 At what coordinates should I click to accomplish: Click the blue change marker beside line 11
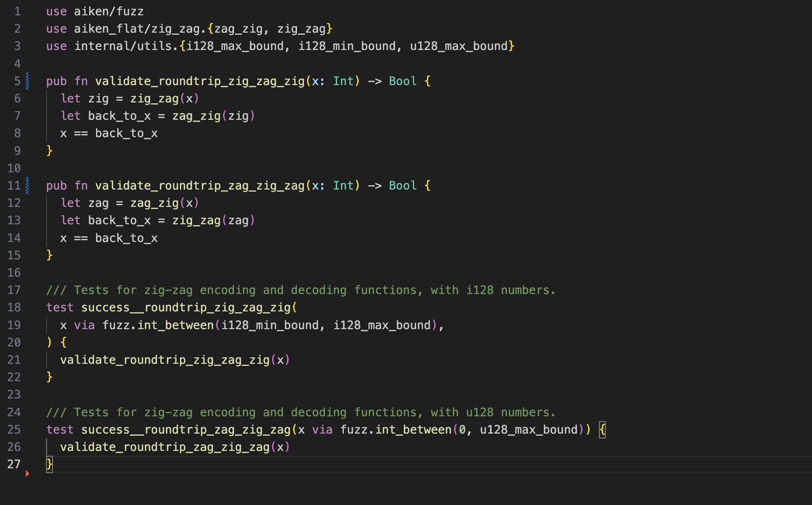click(26, 185)
